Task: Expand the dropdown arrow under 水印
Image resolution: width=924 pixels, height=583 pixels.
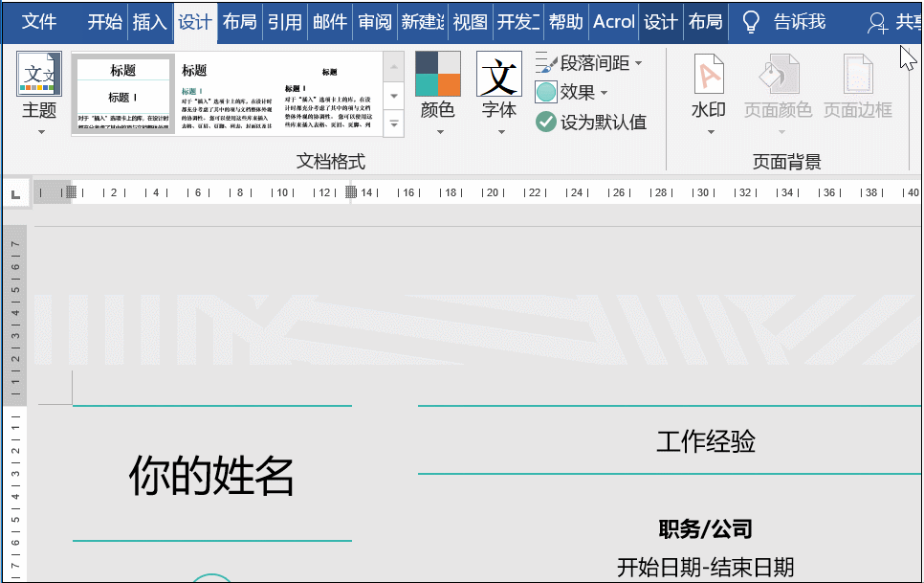Action: coord(711,132)
